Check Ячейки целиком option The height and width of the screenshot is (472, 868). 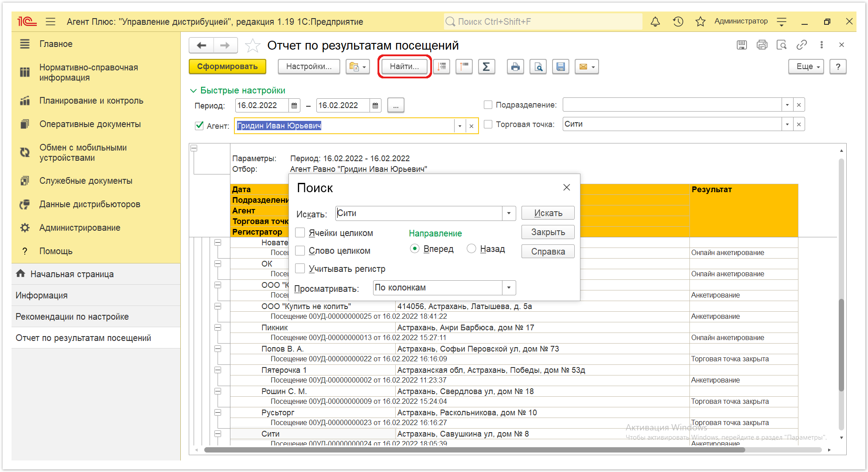pos(300,233)
